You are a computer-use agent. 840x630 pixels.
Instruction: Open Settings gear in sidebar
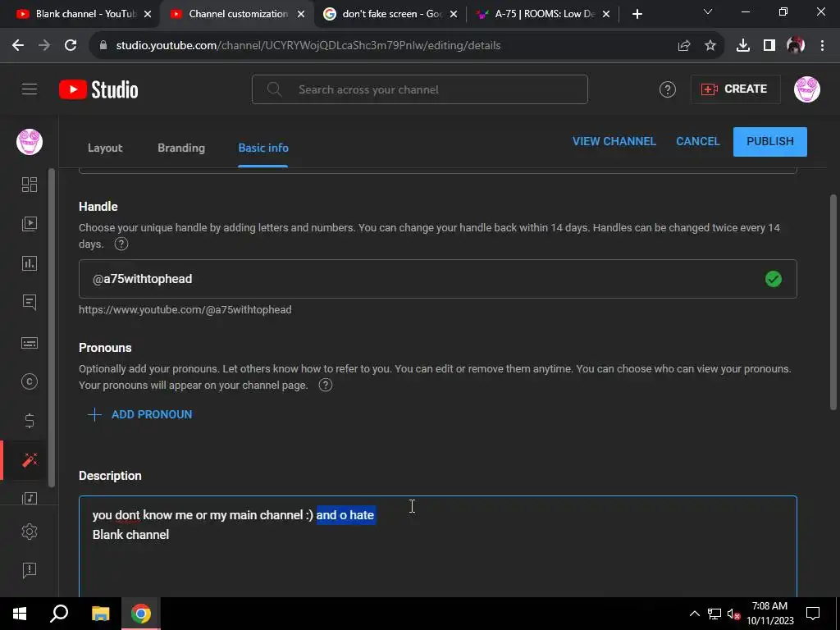point(30,532)
